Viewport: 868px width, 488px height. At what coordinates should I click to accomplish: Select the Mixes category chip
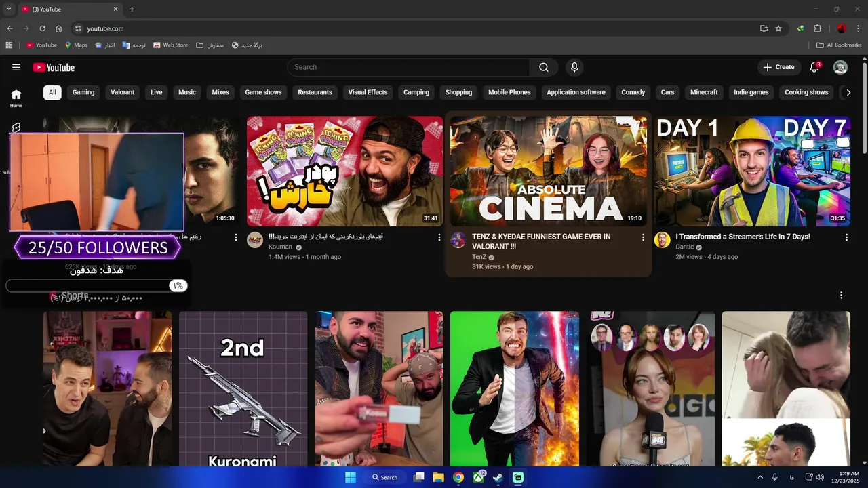220,92
